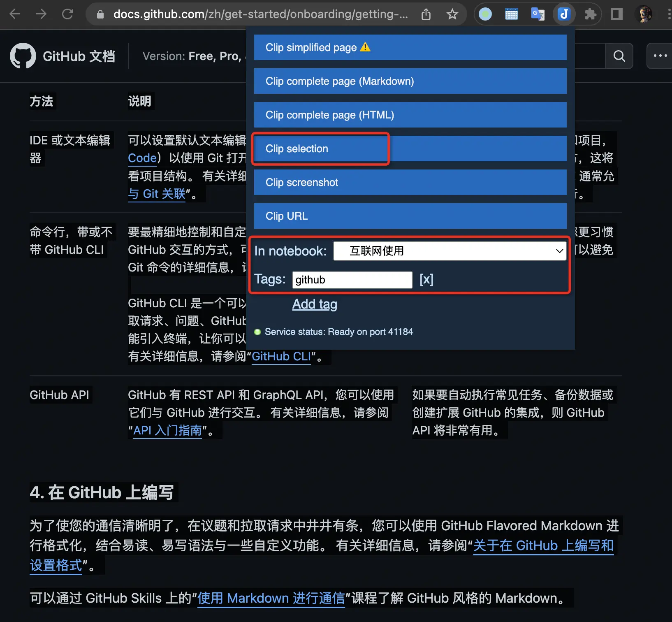Open the three-dots menu on GitHub Docs
Image resolution: width=672 pixels, height=622 pixels.
pos(660,56)
